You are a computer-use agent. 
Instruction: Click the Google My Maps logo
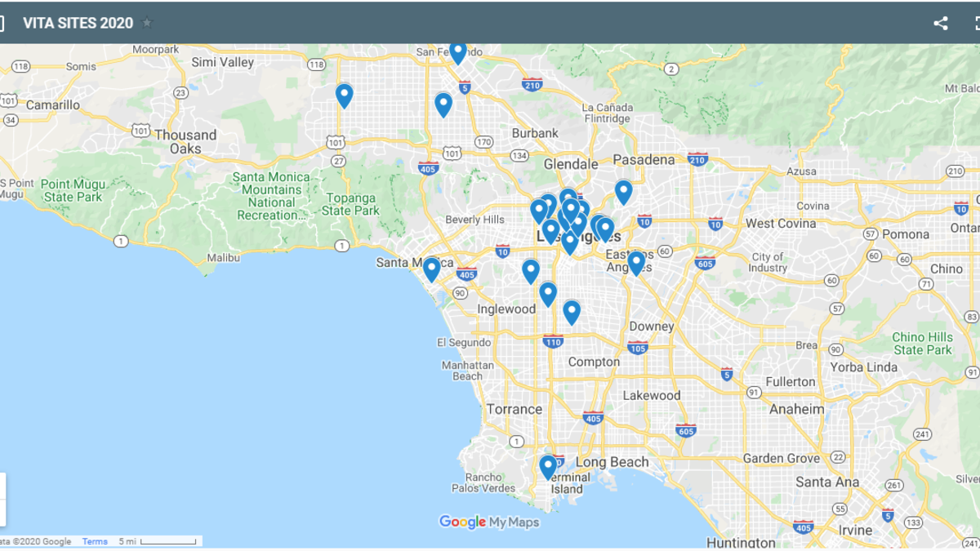tap(489, 522)
